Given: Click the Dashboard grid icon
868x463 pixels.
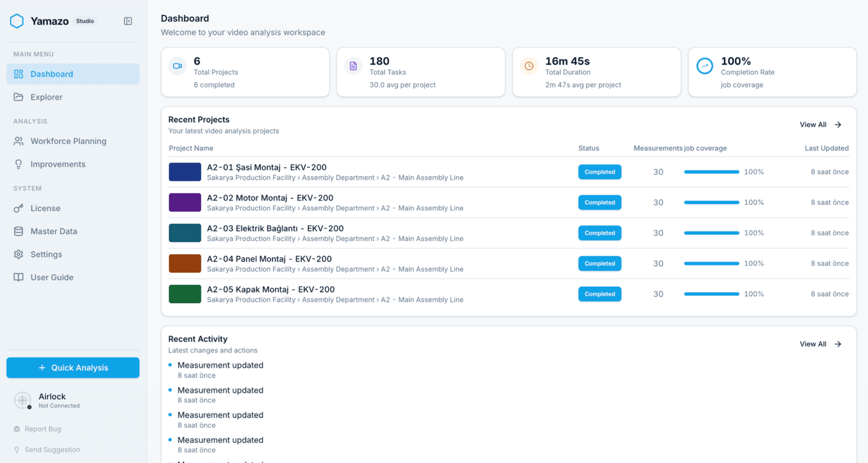Looking at the screenshot, I should [18, 74].
